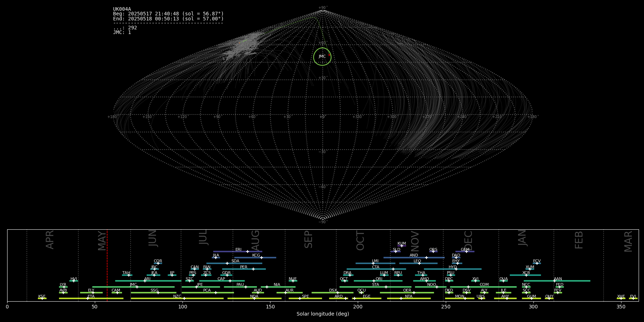Click the 150 tick on solar longitude axis
This screenshot has height=322, width=644.
coord(270,307)
